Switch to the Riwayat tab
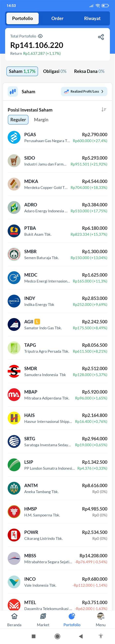Viewport: 115px width, 644px height. coord(92,19)
